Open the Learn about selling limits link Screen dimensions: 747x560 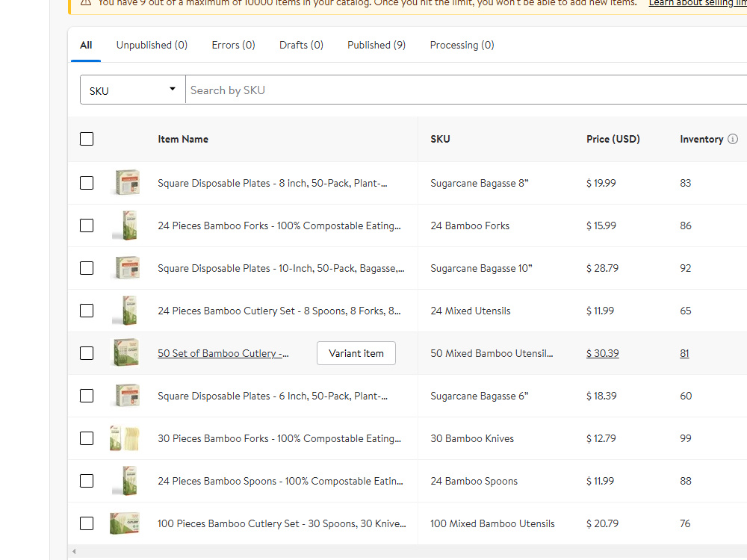698,3
